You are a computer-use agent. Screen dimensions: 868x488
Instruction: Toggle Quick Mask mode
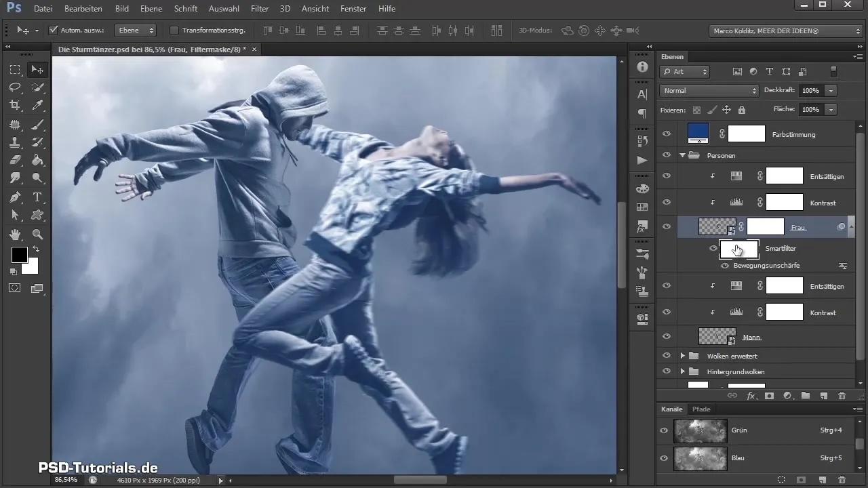click(x=15, y=288)
